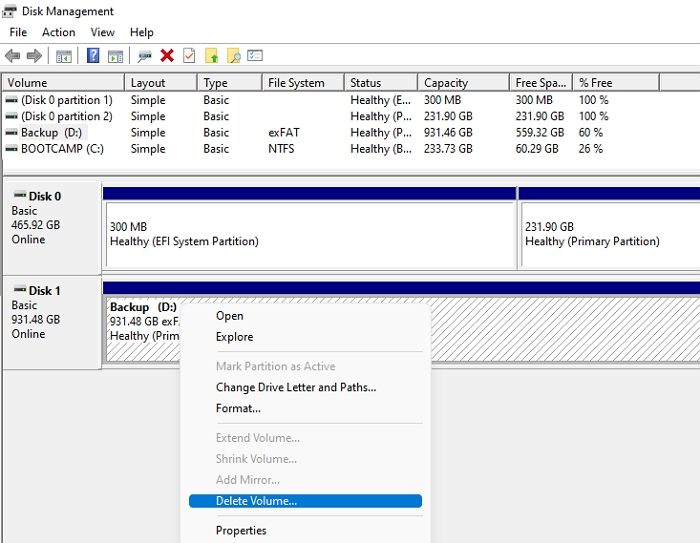Open the Action menu
Viewport: 700px width, 543px height.
(x=58, y=32)
